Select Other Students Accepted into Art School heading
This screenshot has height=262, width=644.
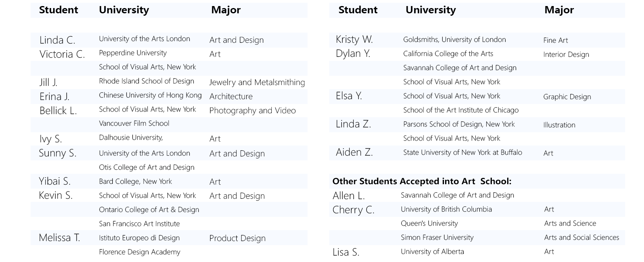422,181
